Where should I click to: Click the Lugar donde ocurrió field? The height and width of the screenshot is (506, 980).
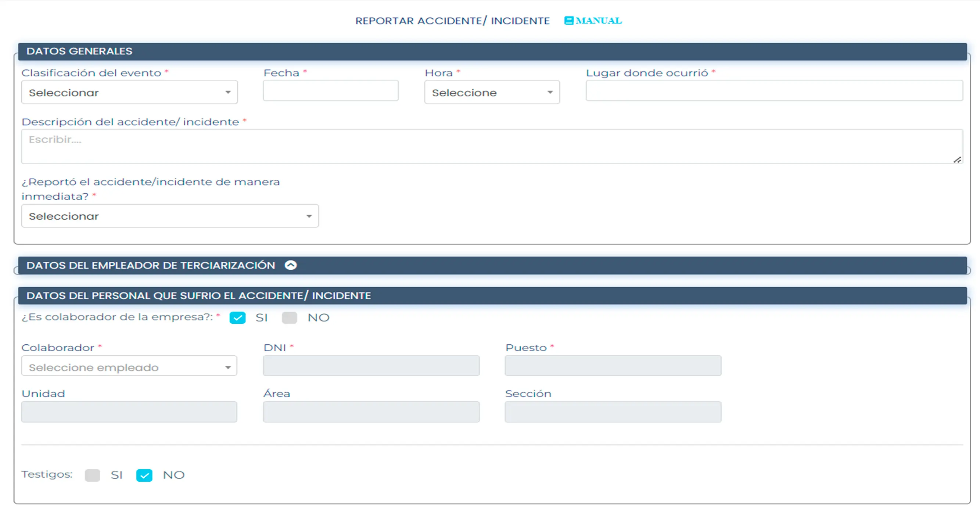774,90
